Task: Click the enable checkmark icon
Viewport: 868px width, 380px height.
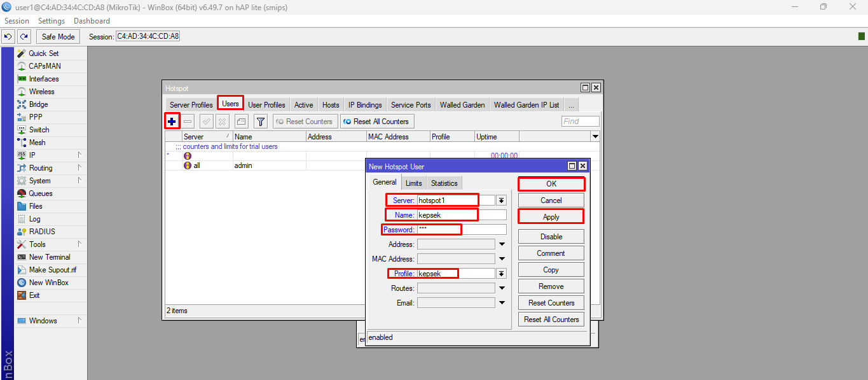Action: (206, 121)
